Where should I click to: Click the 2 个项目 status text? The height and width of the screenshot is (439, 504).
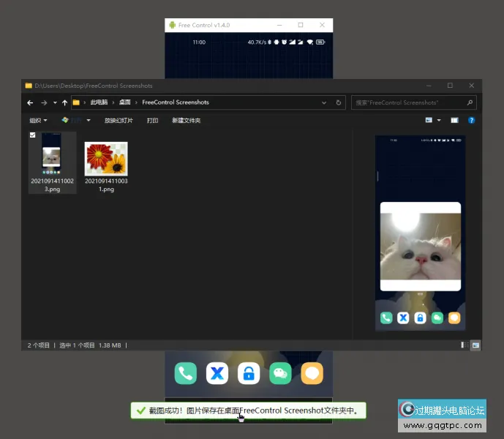[x=39, y=345]
